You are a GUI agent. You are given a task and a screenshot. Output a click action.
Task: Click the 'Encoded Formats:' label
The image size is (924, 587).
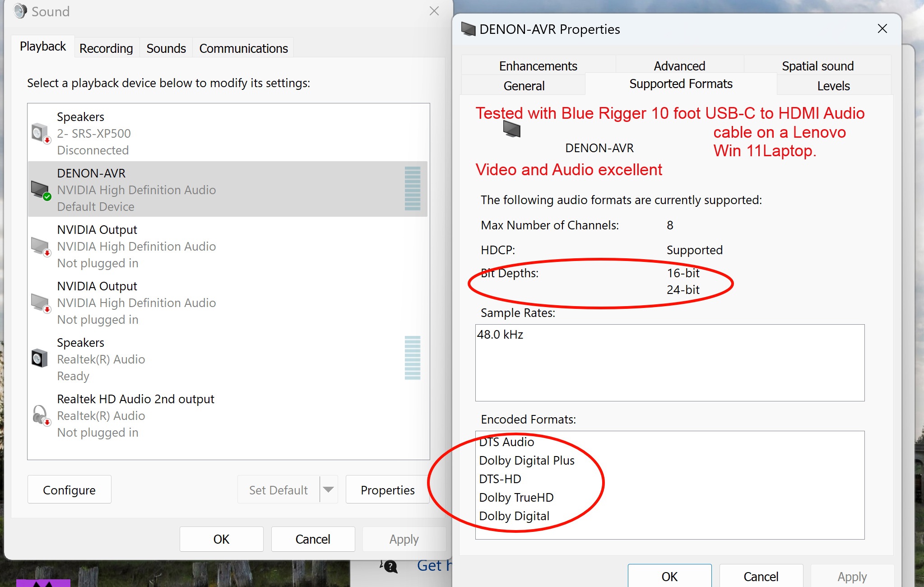[528, 419]
